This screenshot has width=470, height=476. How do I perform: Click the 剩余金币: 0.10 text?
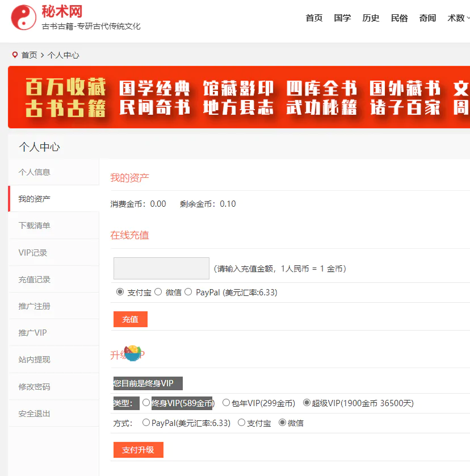tap(208, 204)
